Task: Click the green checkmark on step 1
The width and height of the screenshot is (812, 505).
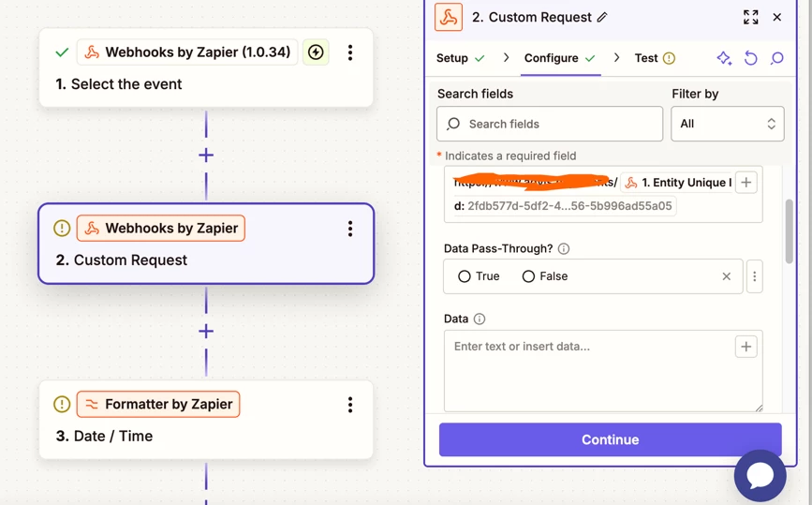Action: [x=62, y=52]
